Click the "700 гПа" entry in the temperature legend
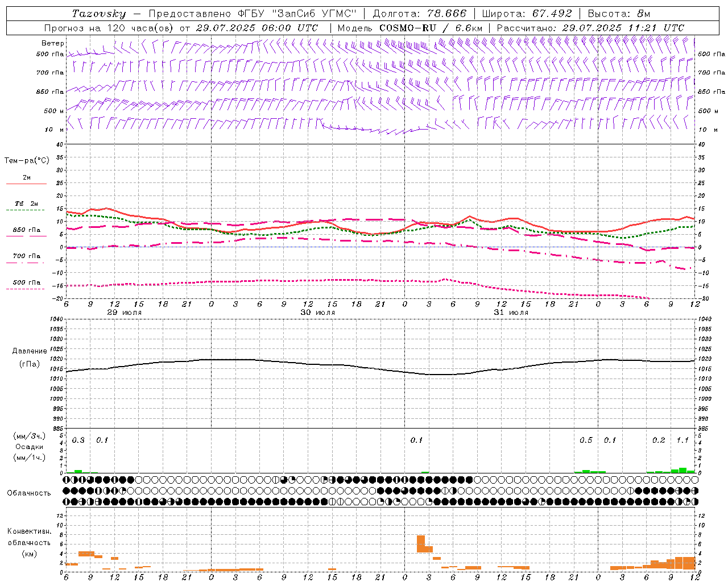The image size is (728, 582). (x=27, y=256)
